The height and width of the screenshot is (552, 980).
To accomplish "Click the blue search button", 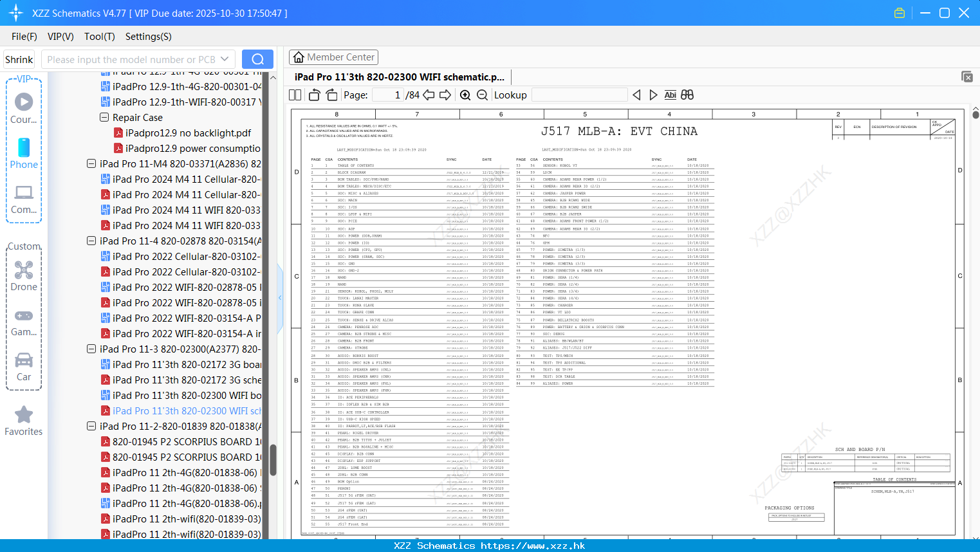I will [257, 59].
